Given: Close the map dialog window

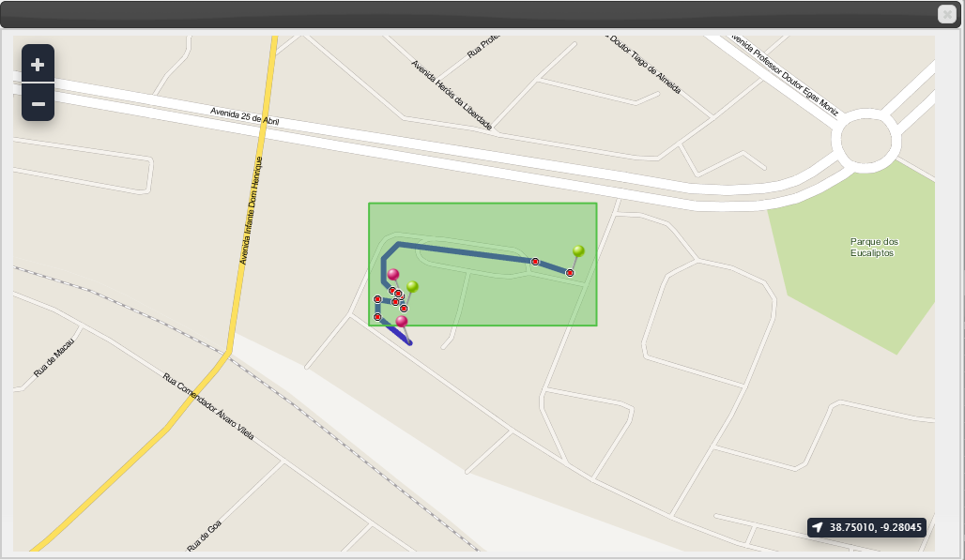Looking at the screenshot, I should [x=946, y=13].
